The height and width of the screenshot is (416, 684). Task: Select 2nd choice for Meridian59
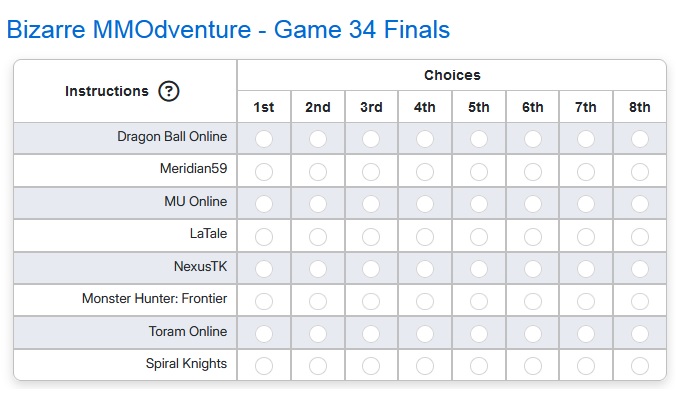pyautogui.click(x=318, y=172)
